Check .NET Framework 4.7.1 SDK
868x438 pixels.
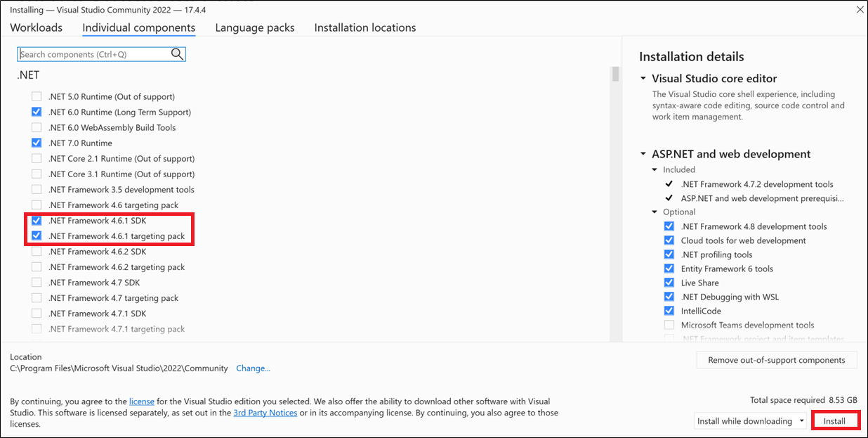[x=37, y=314]
